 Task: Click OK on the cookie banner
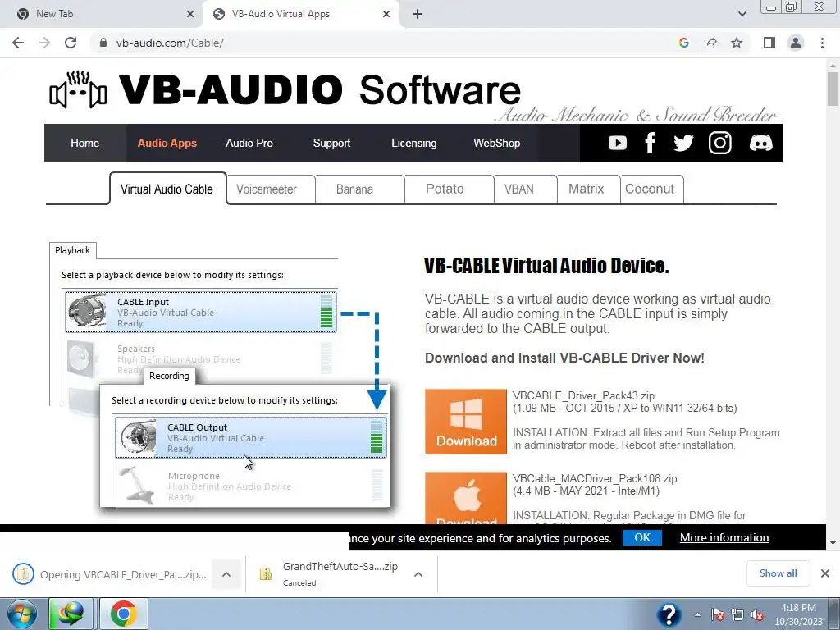tap(642, 537)
